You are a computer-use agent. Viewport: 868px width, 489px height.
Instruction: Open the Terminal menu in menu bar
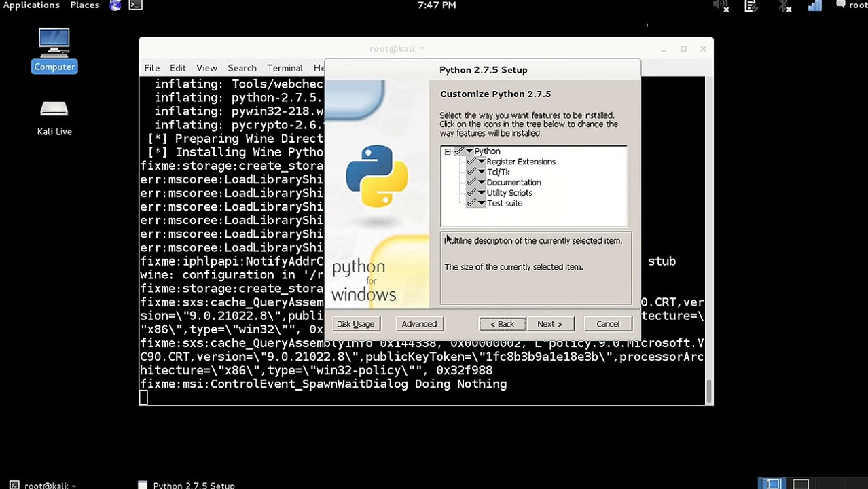pos(285,68)
